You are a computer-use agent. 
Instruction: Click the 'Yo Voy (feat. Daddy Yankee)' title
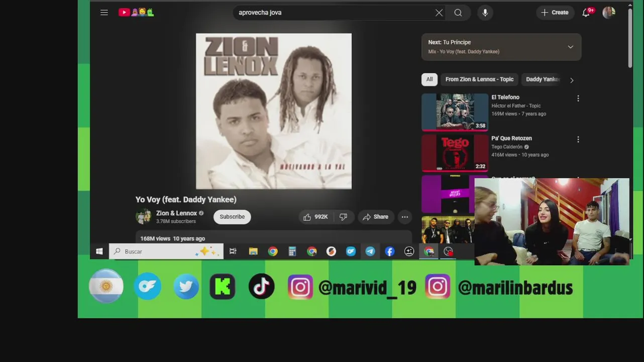coord(186,200)
